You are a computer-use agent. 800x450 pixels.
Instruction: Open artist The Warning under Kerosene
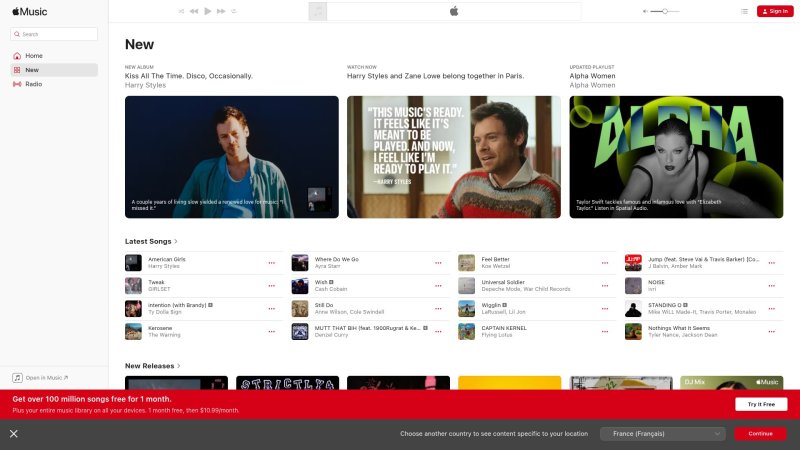164,335
